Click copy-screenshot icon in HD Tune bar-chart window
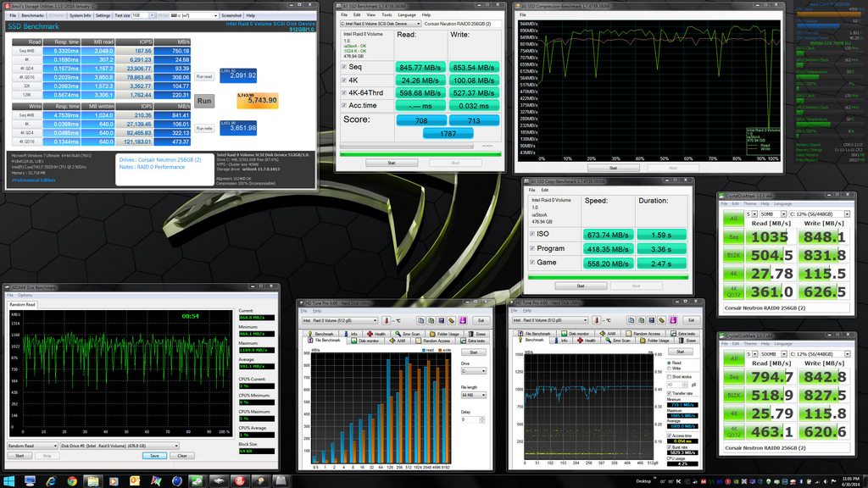 (x=431, y=320)
